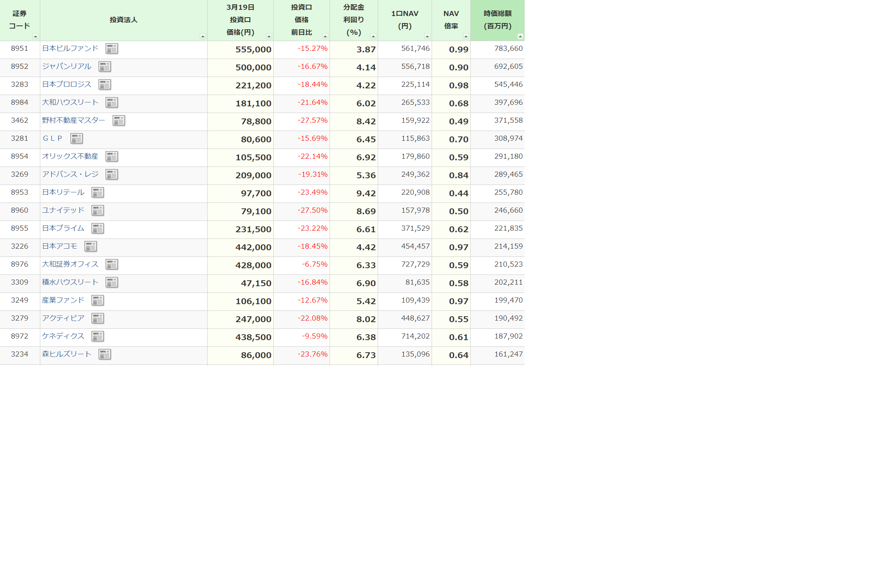
Task: Sort by 1口NAV column arrow
Action: pos(427,36)
